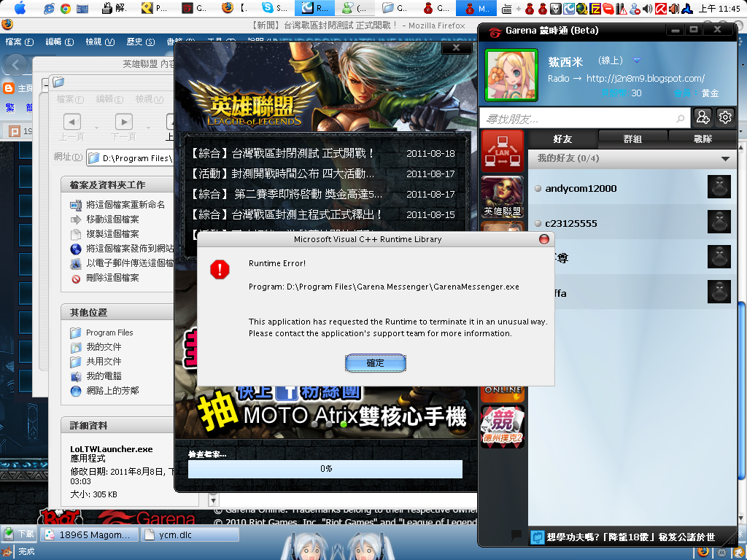The height and width of the screenshot is (560, 747).
Task: Click the Blogger icon bookmark in Firefox
Action: tap(9, 88)
